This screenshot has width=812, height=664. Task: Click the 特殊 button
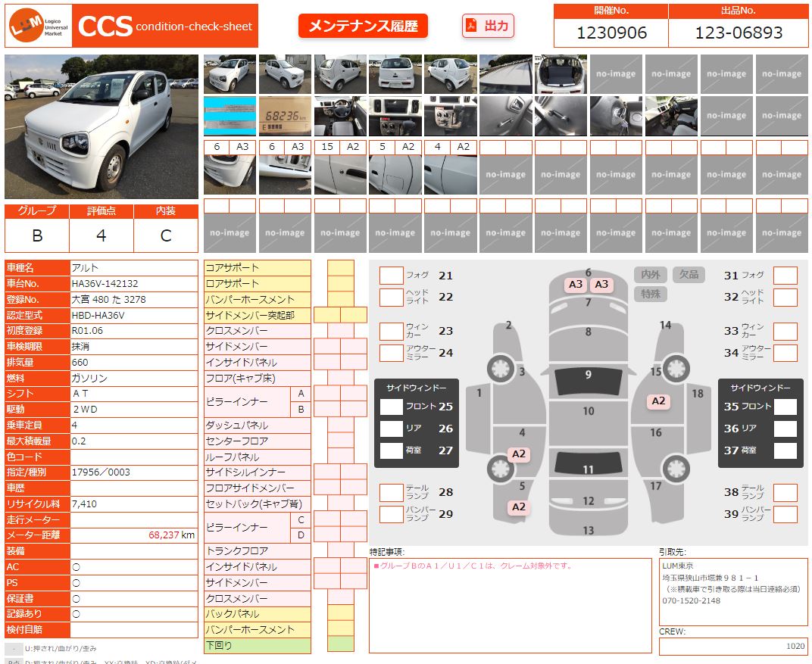point(651,294)
